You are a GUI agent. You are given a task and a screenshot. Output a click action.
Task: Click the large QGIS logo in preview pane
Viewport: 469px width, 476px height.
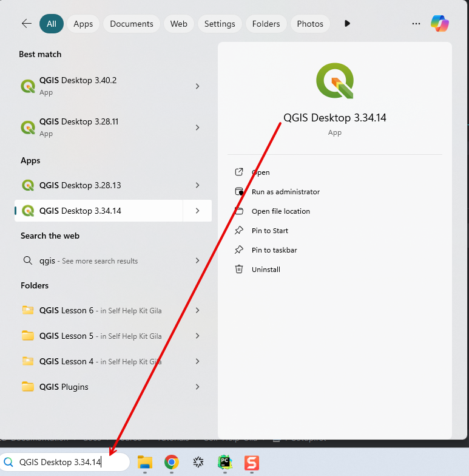pyautogui.click(x=334, y=80)
